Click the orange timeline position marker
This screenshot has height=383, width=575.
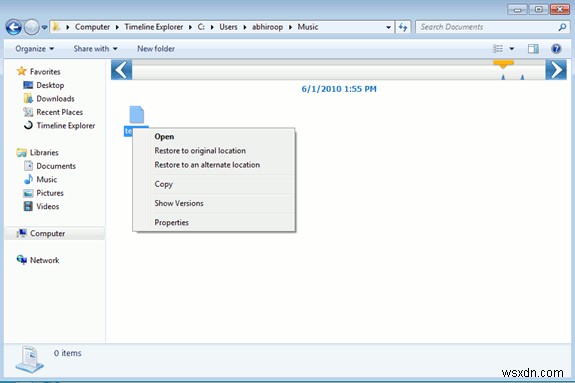pos(503,65)
